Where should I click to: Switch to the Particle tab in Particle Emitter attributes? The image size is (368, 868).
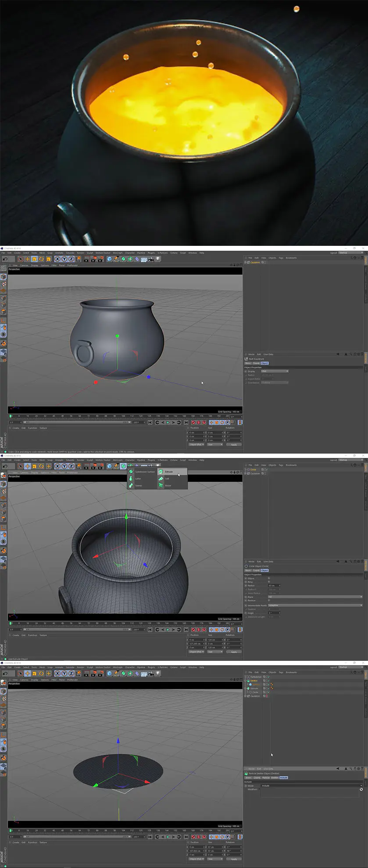266,778
